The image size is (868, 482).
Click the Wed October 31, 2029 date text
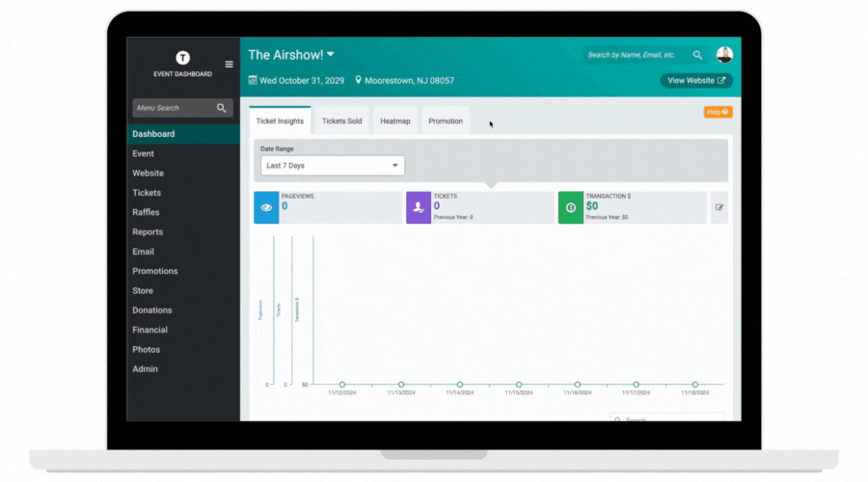(302, 80)
